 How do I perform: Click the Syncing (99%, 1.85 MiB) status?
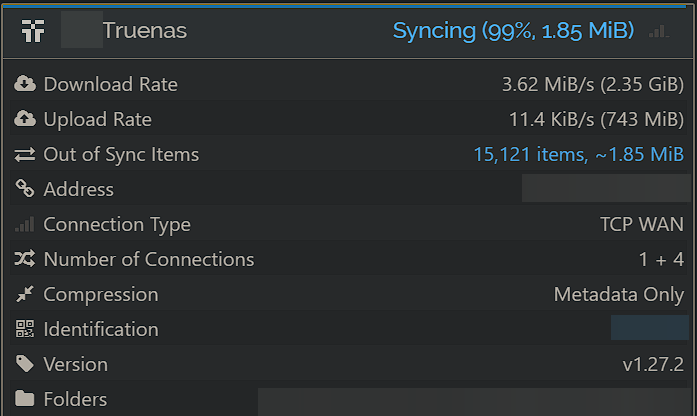[513, 31]
